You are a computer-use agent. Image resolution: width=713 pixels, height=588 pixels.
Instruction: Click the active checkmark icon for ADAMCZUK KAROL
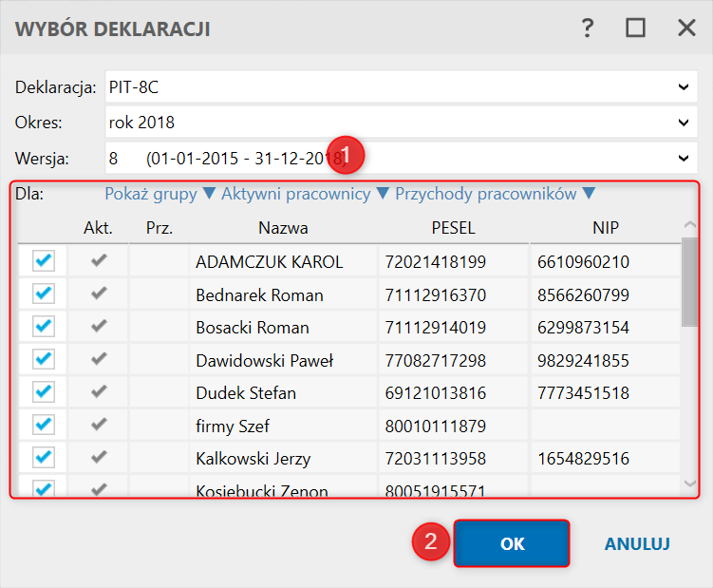(98, 261)
